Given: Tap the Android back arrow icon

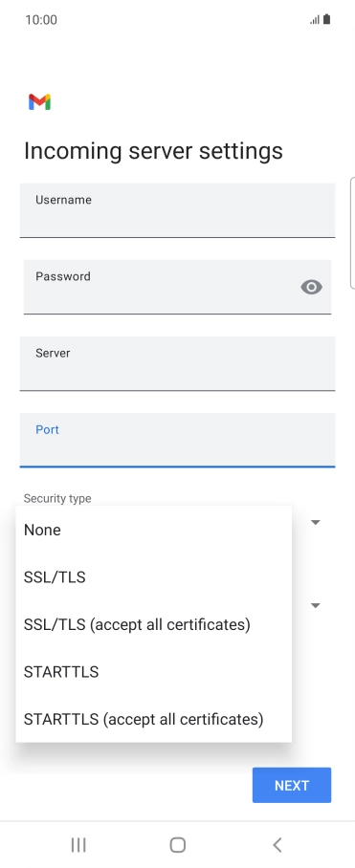Looking at the screenshot, I should click(x=277, y=845).
